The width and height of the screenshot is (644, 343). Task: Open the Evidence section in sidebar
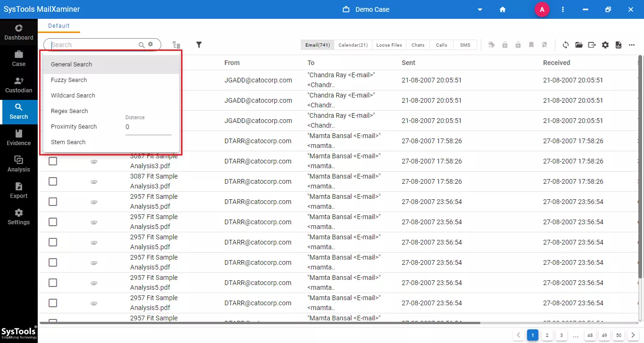19,138
